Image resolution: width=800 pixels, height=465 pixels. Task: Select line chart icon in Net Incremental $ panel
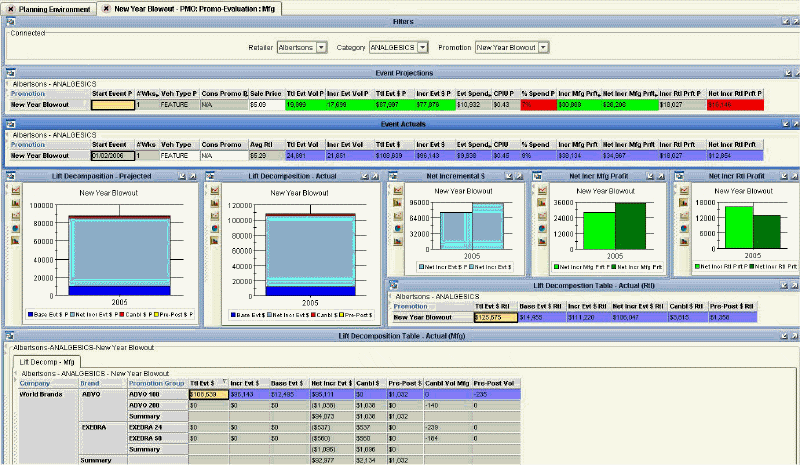397,190
